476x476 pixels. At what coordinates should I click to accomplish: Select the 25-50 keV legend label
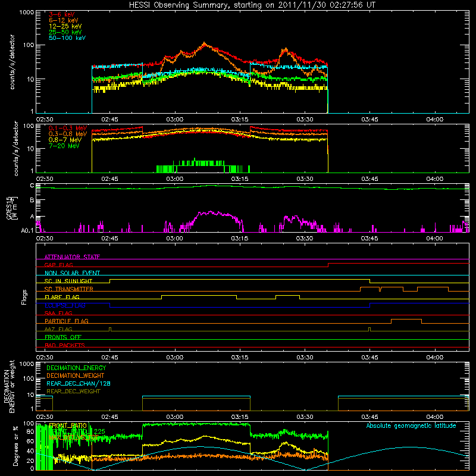coord(65,32)
